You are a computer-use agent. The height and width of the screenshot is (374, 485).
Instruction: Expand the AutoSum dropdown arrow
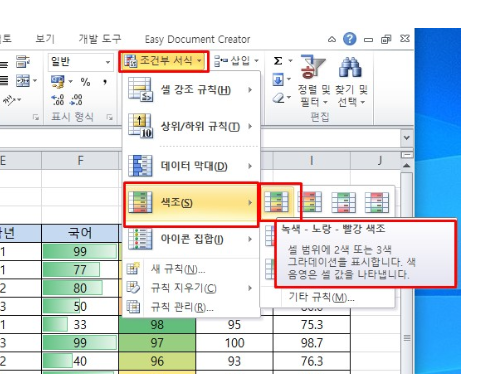(x=290, y=61)
